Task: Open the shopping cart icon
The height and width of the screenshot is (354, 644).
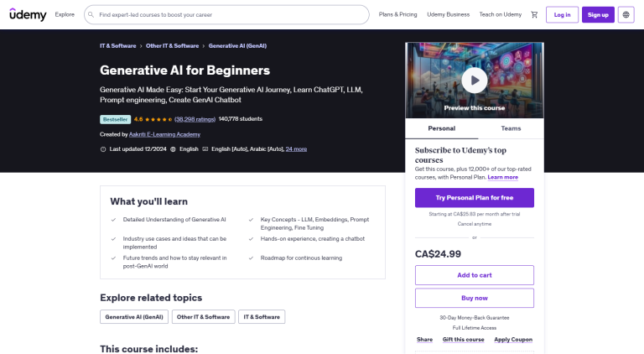Action: [x=534, y=15]
